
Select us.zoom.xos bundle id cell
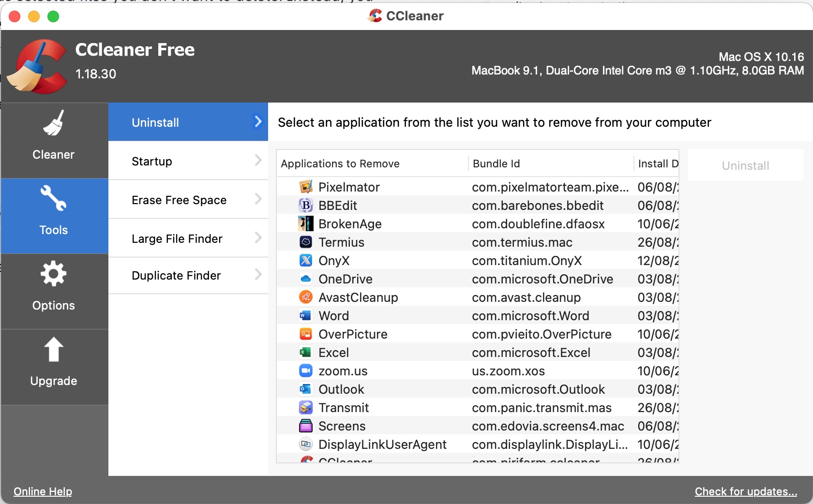508,371
